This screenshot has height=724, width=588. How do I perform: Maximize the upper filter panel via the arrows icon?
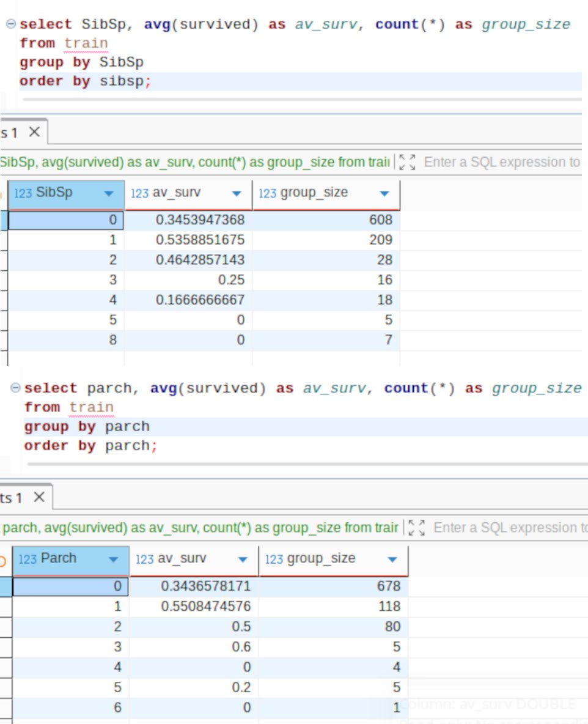(x=406, y=162)
